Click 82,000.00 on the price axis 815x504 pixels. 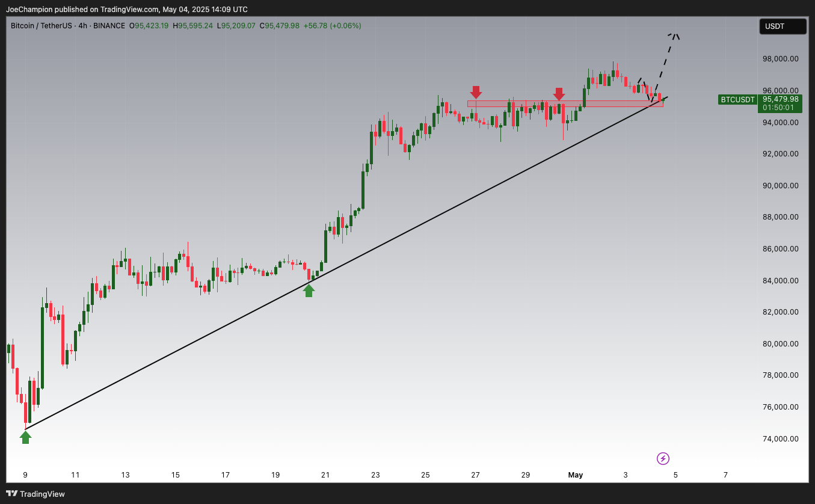(780, 312)
